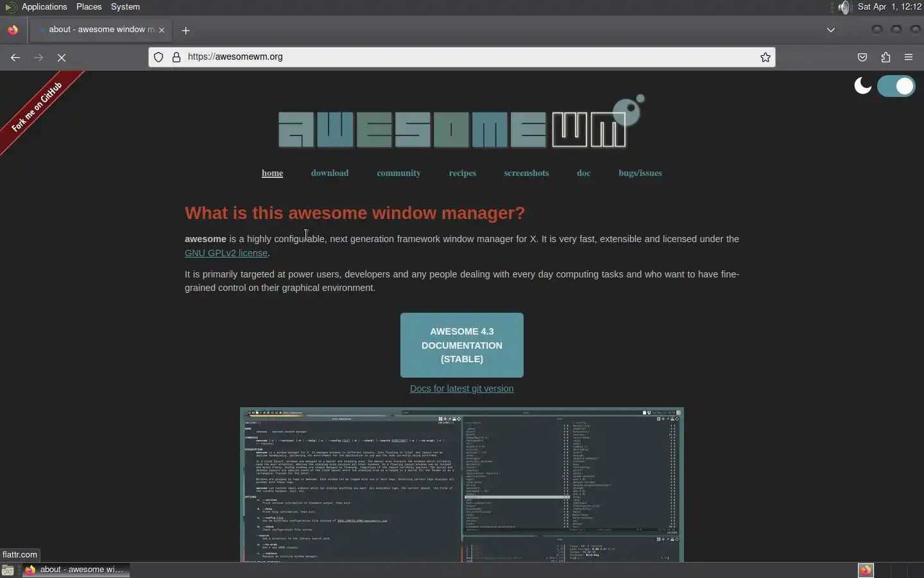Open Save to Pocket icon
This screenshot has width=924, height=578.
coord(862,57)
